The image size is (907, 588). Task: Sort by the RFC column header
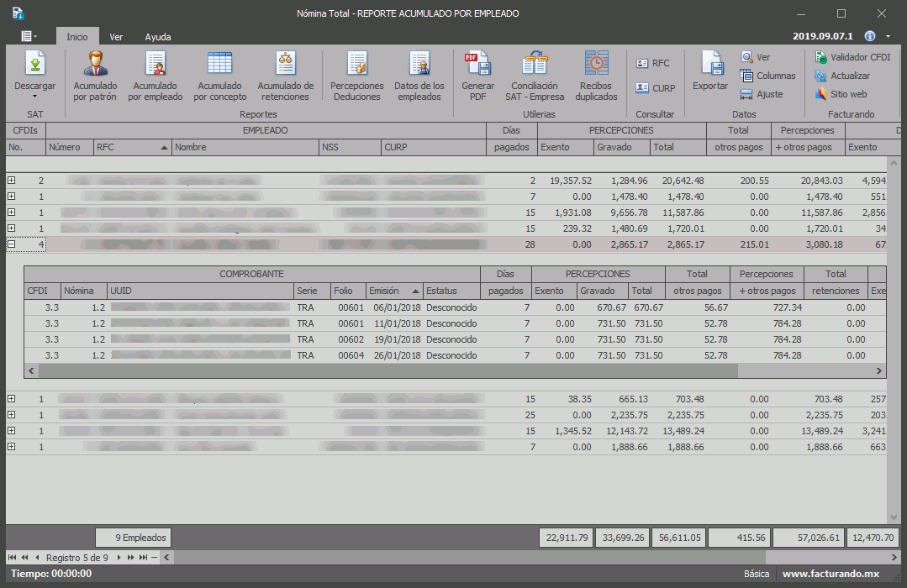tap(132, 147)
